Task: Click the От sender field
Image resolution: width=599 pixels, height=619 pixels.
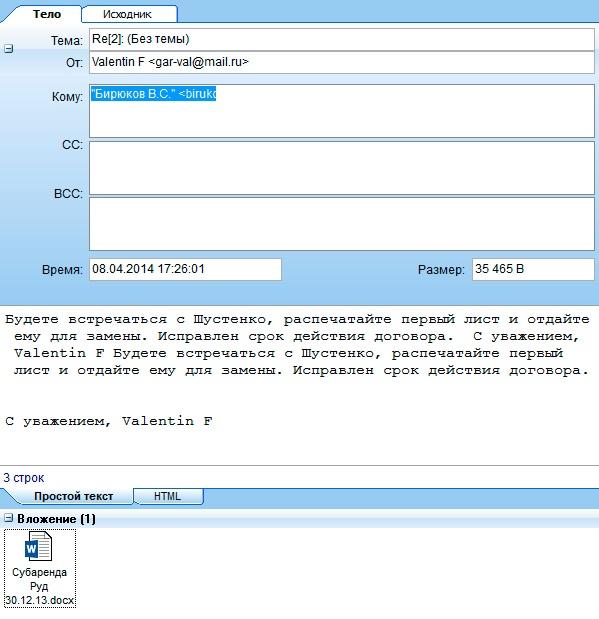Action: click(x=342, y=62)
